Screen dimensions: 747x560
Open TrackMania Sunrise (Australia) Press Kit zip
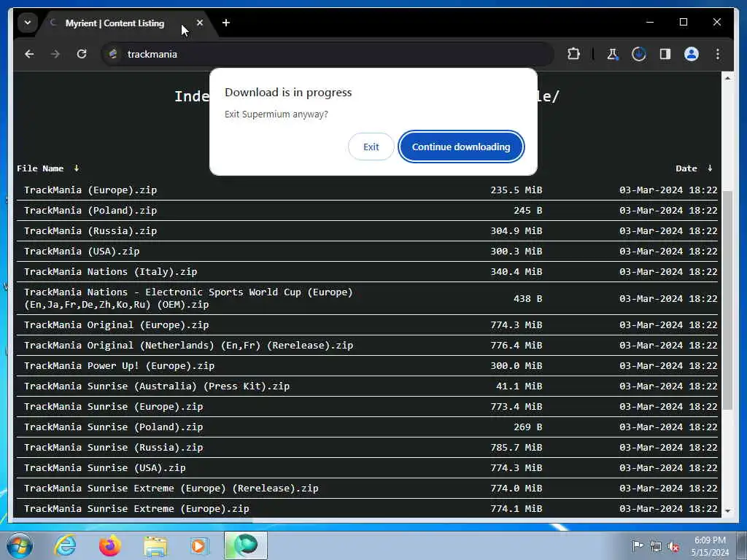point(157,386)
